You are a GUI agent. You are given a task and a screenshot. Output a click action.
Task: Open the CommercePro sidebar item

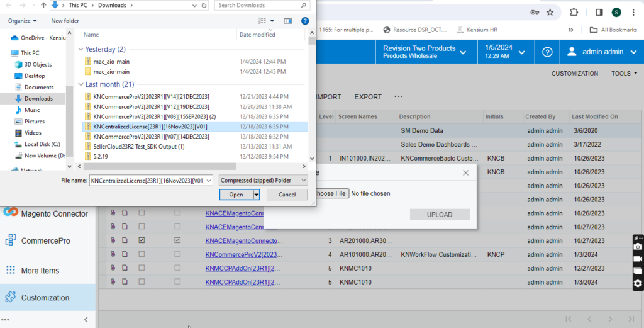48,241
